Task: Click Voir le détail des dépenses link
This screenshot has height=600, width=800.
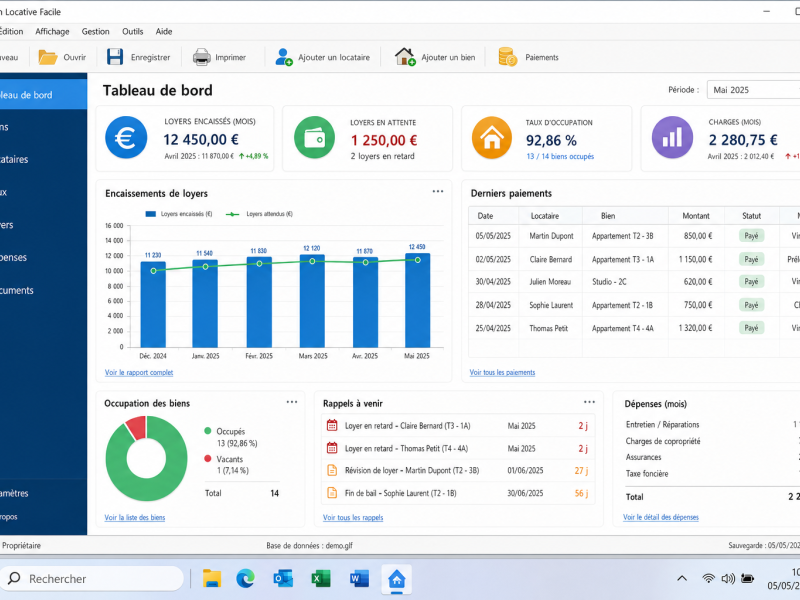Action: point(661,517)
